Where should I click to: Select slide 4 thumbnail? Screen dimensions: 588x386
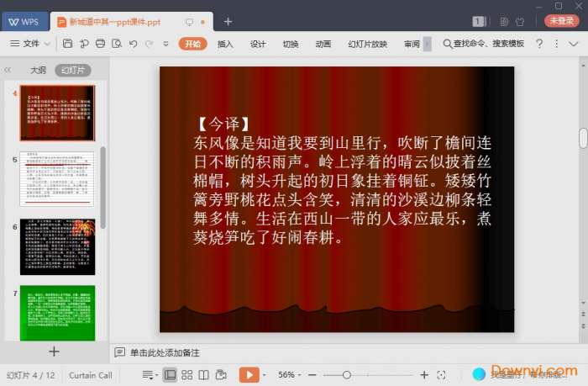click(x=57, y=113)
